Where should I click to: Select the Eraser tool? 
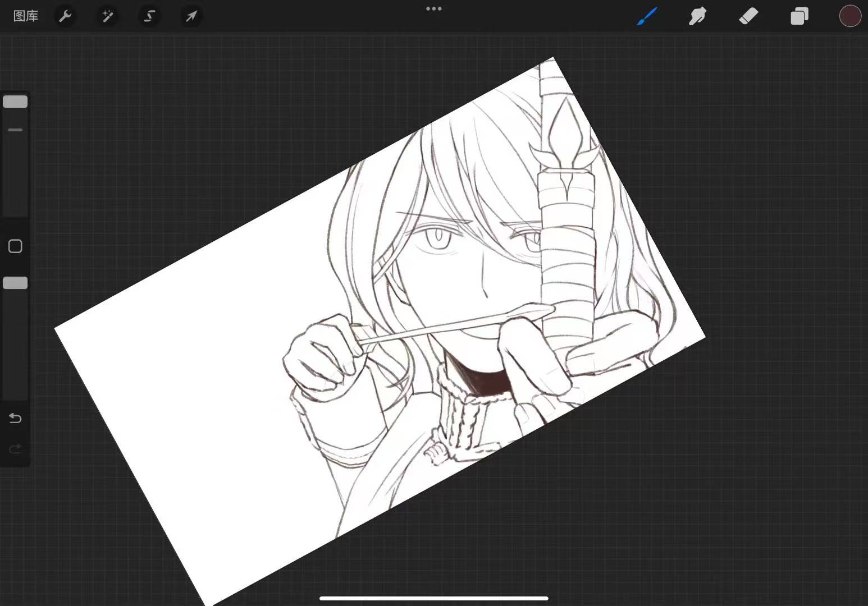pyautogui.click(x=748, y=16)
